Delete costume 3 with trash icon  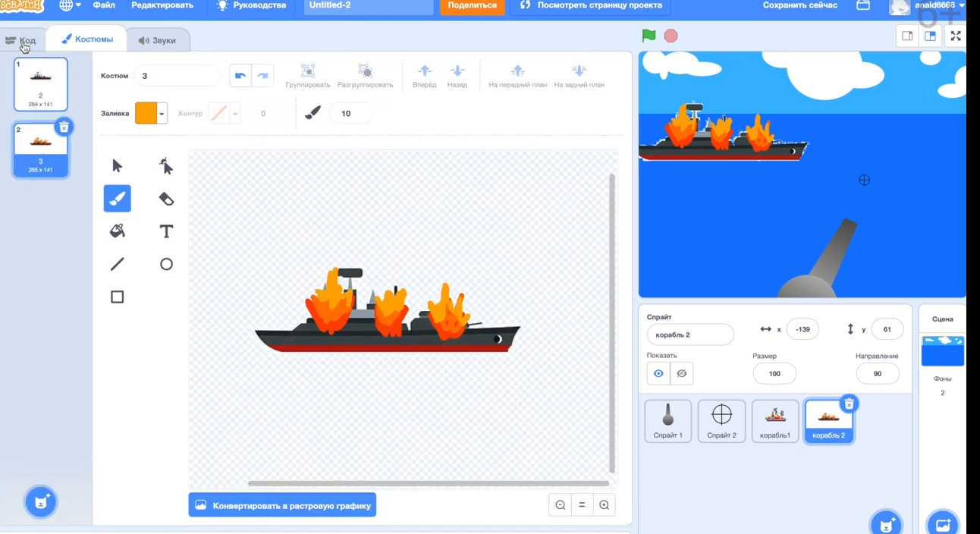point(64,127)
